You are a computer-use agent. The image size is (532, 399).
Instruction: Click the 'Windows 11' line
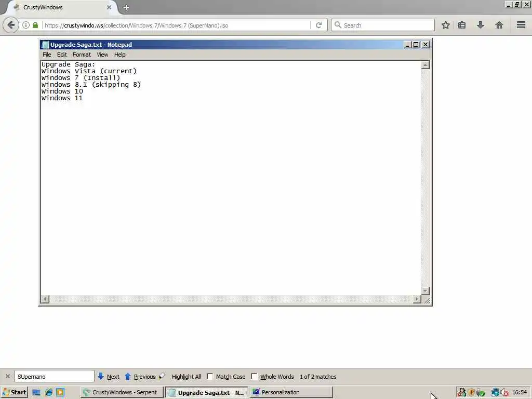pyautogui.click(x=62, y=98)
